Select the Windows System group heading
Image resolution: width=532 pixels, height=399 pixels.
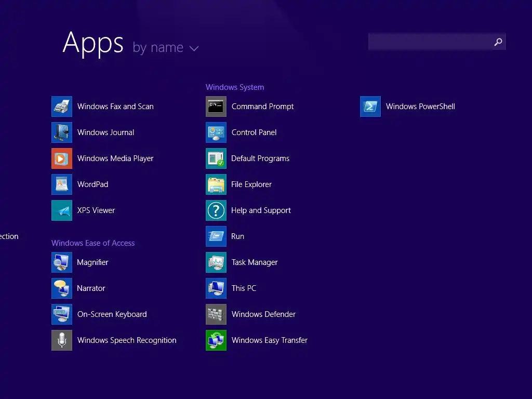click(x=235, y=87)
